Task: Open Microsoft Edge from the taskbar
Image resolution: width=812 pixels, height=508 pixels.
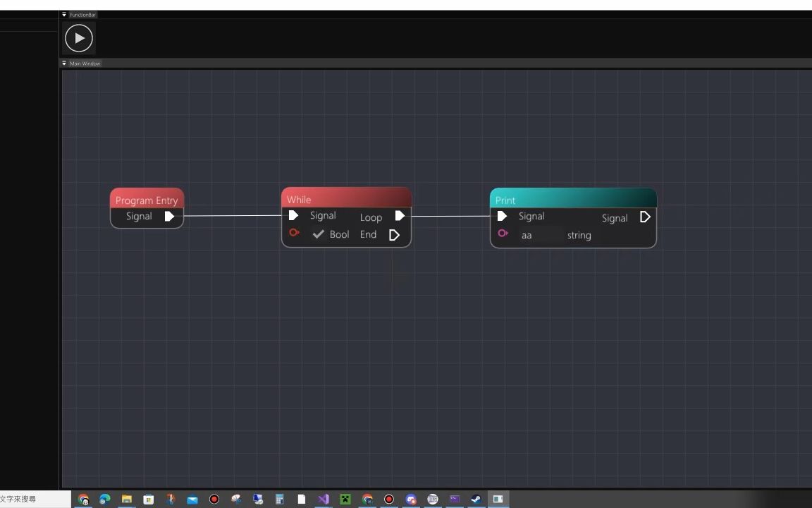Action: click(x=104, y=500)
